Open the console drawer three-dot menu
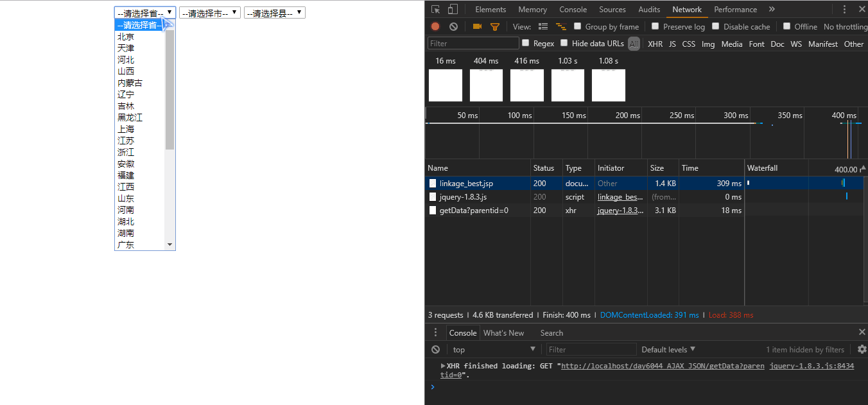The image size is (868, 405). click(x=436, y=332)
